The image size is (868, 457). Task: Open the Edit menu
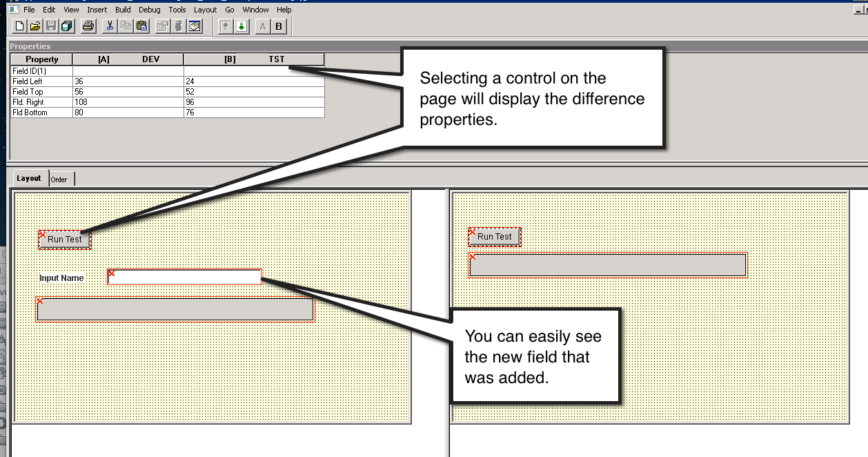(49, 10)
